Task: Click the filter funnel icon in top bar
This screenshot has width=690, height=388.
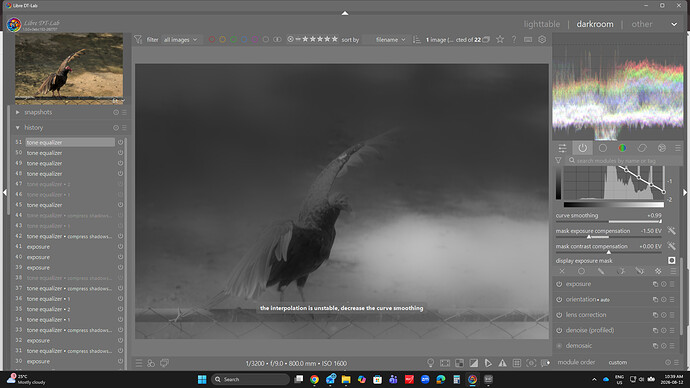Action: pyautogui.click(x=138, y=40)
